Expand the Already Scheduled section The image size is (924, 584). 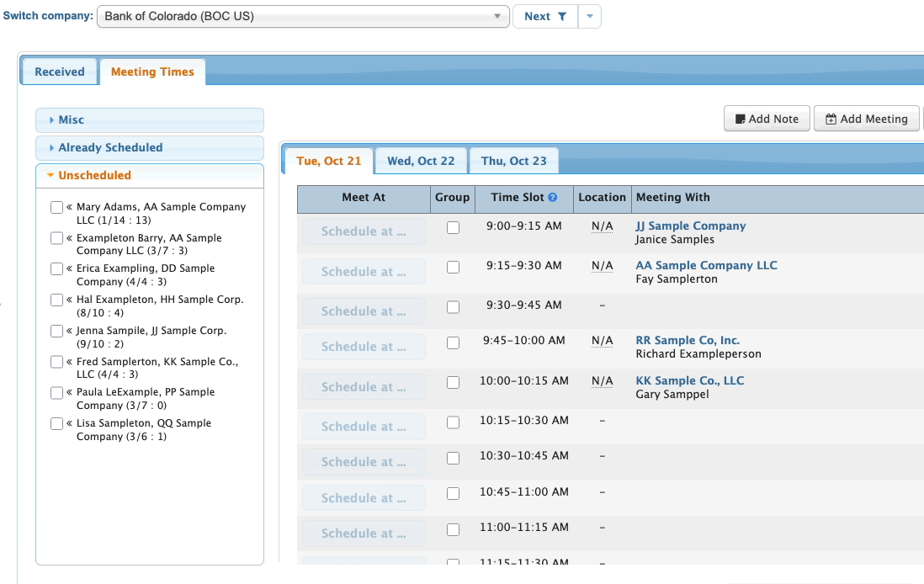(x=149, y=148)
